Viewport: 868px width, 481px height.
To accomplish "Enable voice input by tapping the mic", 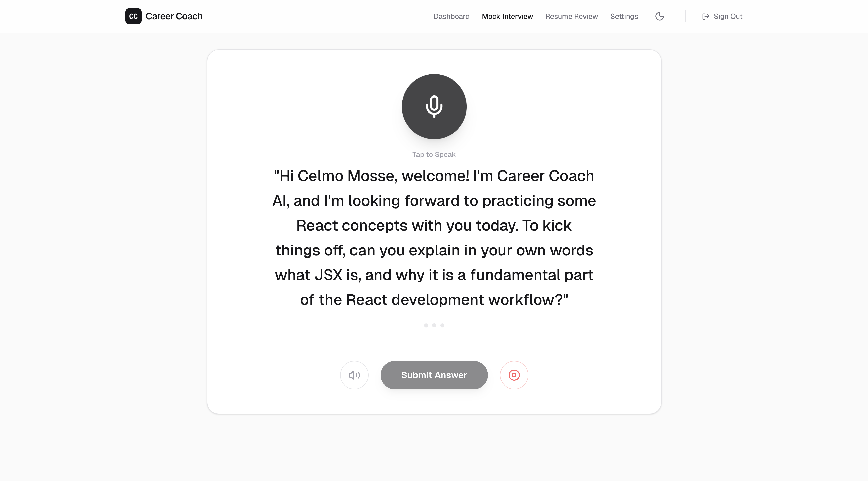I will coord(434,106).
